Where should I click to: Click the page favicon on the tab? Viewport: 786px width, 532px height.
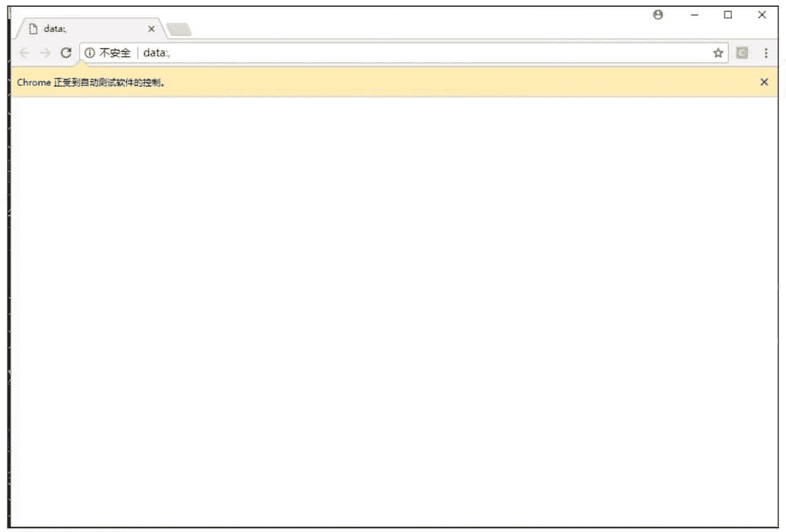click(x=34, y=29)
